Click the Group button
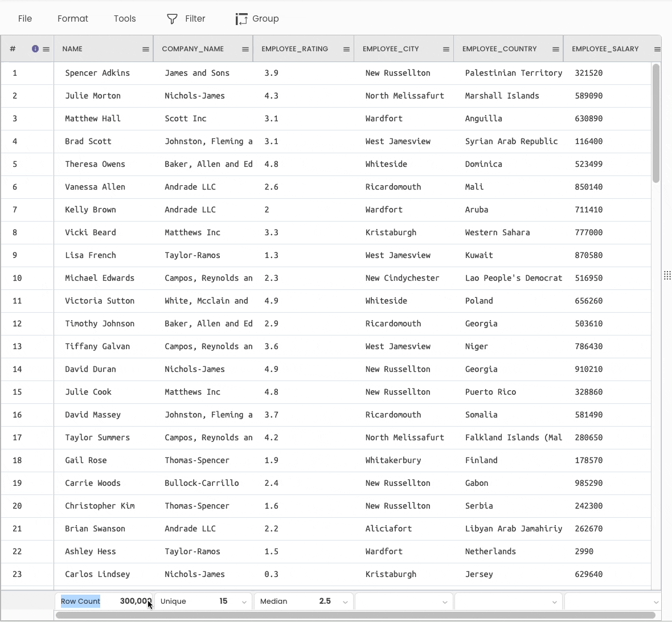This screenshot has width=672, height=622. 257,19
